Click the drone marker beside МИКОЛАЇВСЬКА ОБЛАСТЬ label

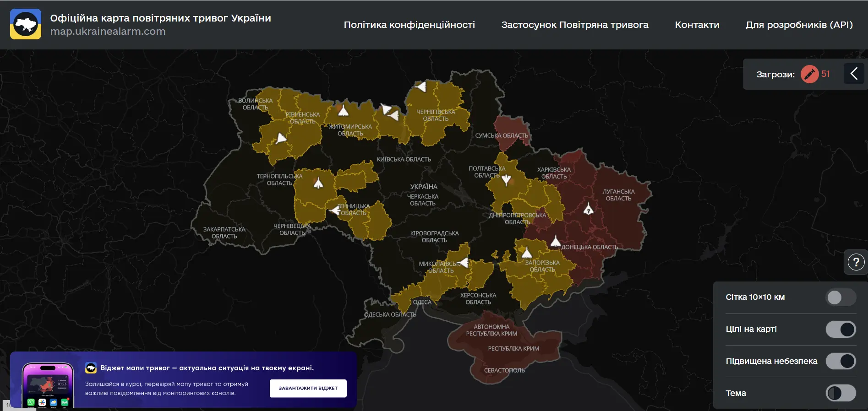464,263
